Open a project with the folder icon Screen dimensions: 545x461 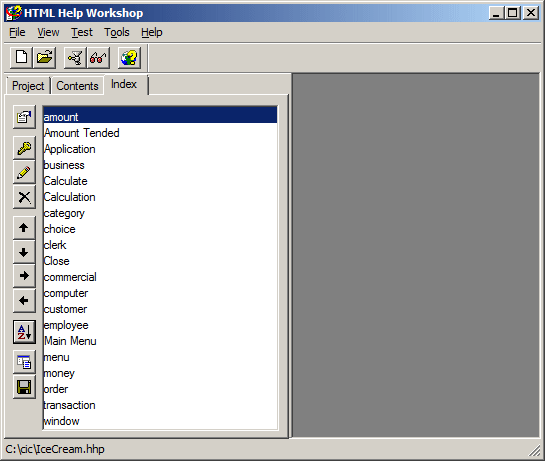[44, 57]
